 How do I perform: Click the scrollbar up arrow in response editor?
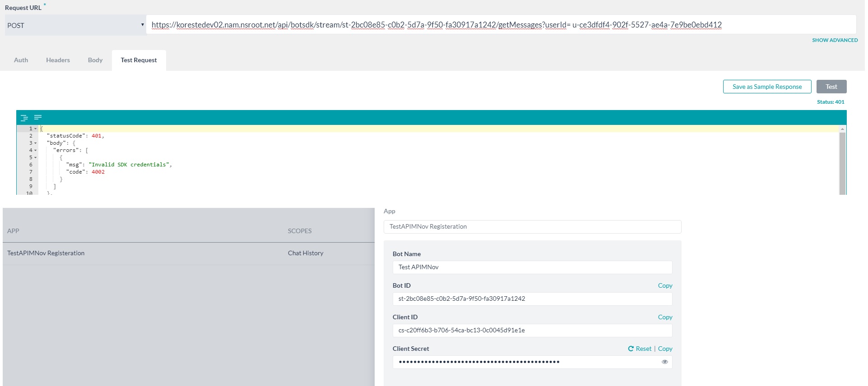click(x=842, y=129)
